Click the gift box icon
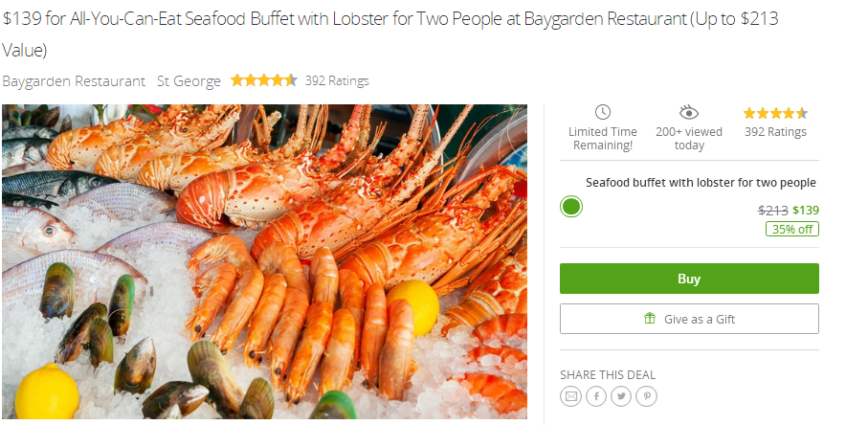 coord(650,318)
